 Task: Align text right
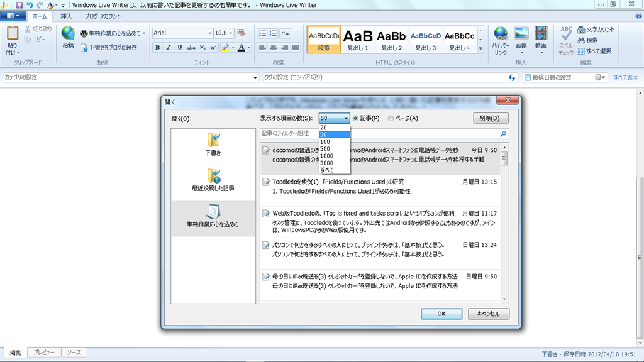tap(284, 48)
